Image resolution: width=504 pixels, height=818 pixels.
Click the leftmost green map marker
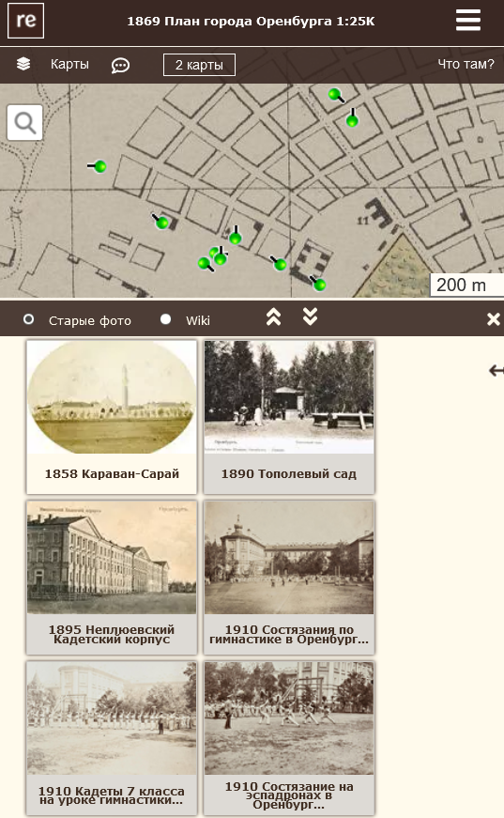click(x=100, y=167)
